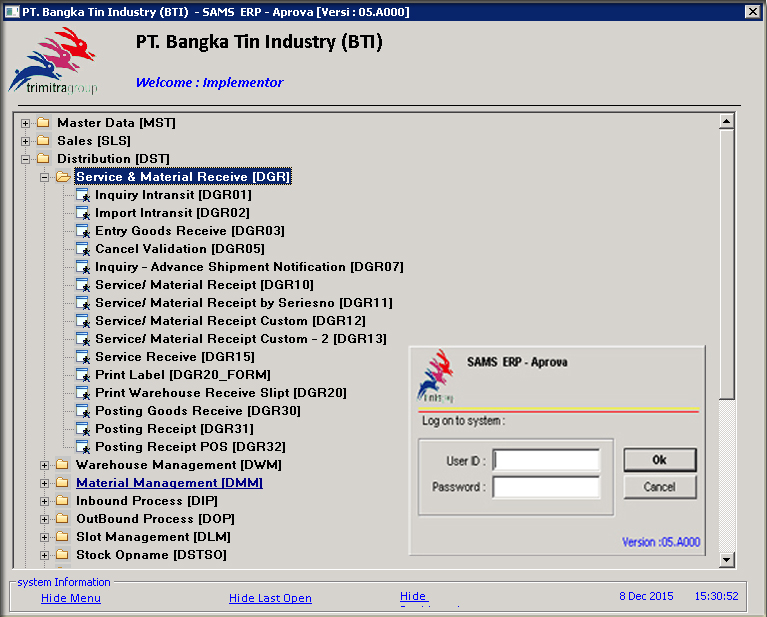The height and width of the screenshot is (617, 767).
Task: Click the Slot Management folder icon
Action: 62,536
